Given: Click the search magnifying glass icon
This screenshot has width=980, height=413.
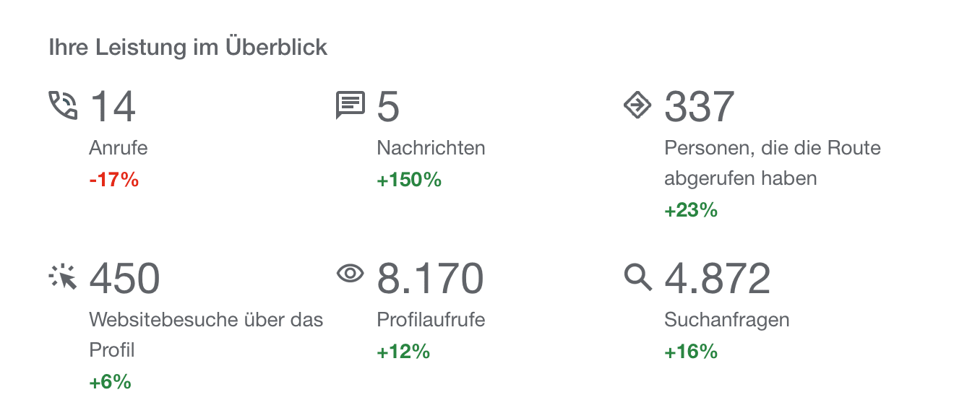Looking at the screenshot, I should click(637, 276).
